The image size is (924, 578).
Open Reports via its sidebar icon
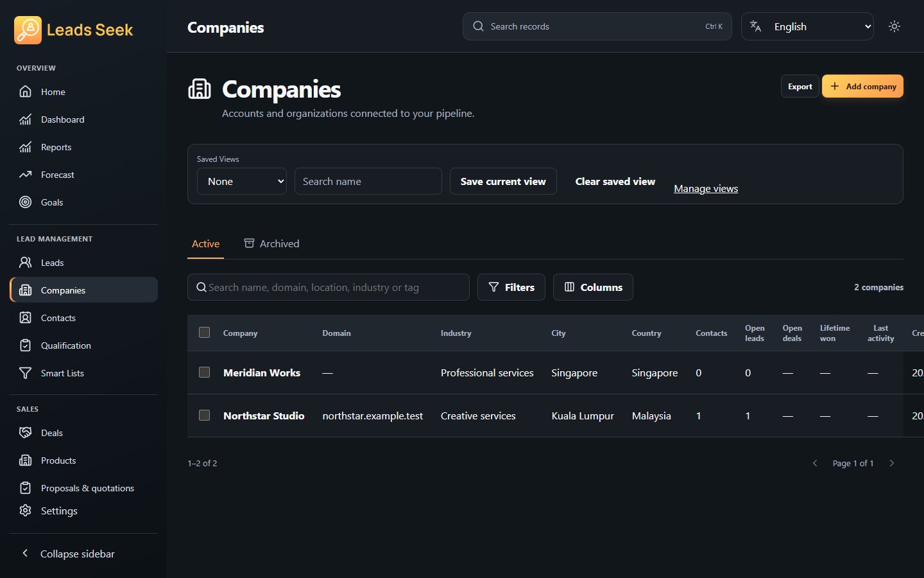(x=25, y=147)
